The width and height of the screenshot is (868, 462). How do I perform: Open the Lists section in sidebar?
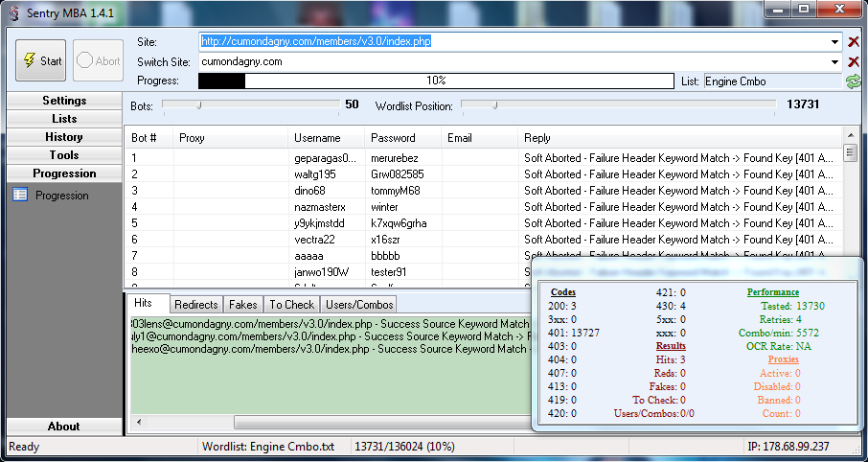pyautogui.click(x=64, y=119)
